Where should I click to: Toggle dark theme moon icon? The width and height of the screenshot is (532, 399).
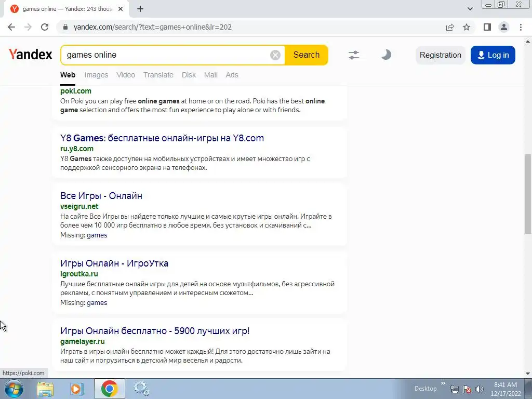[x=386, y=55]
